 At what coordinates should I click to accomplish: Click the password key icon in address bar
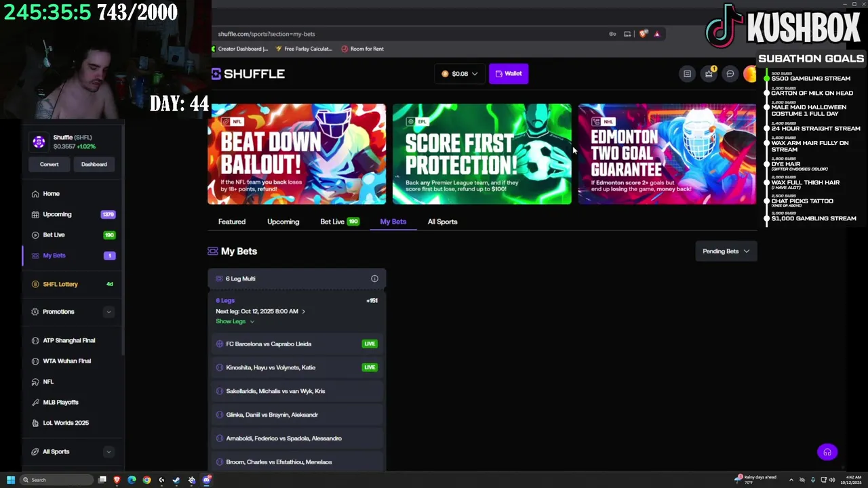[x=612, y=34]
